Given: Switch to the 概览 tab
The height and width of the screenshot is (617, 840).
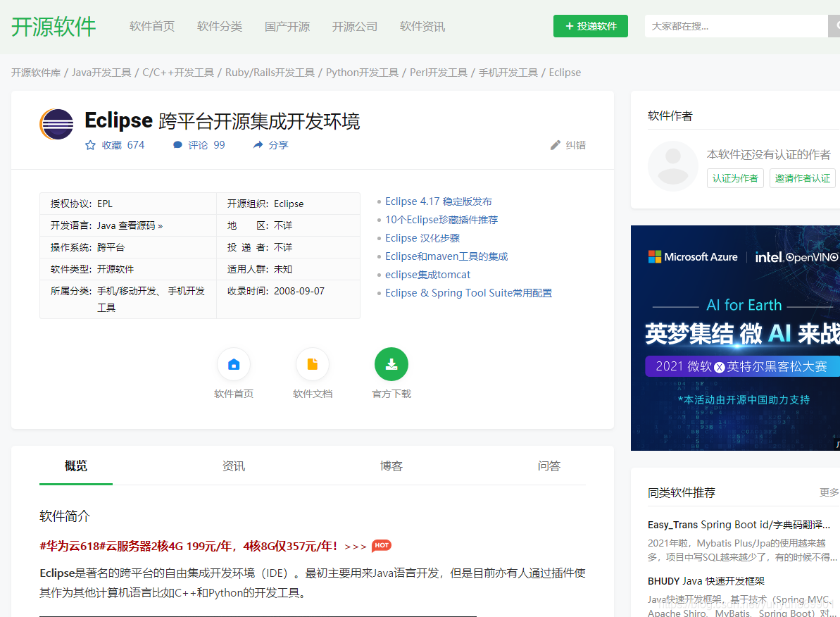Looking at the screenshot, I should [x=75, y=466].
